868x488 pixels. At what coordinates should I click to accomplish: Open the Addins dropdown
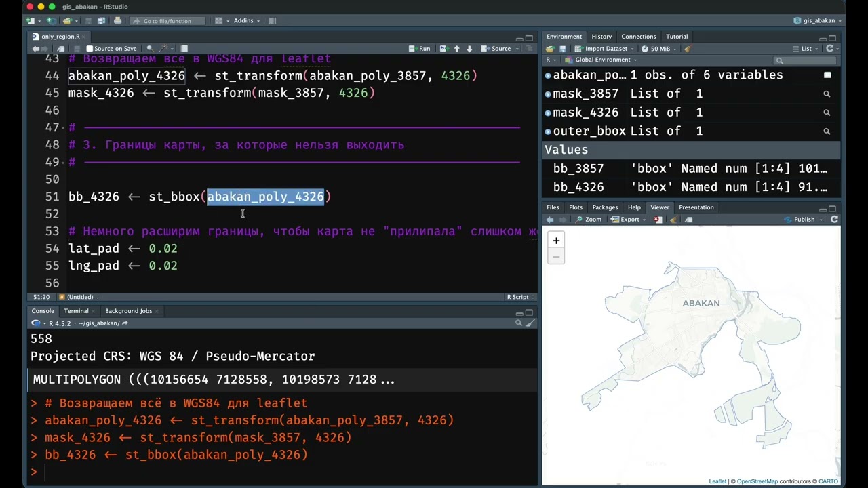tap(247, 21)
